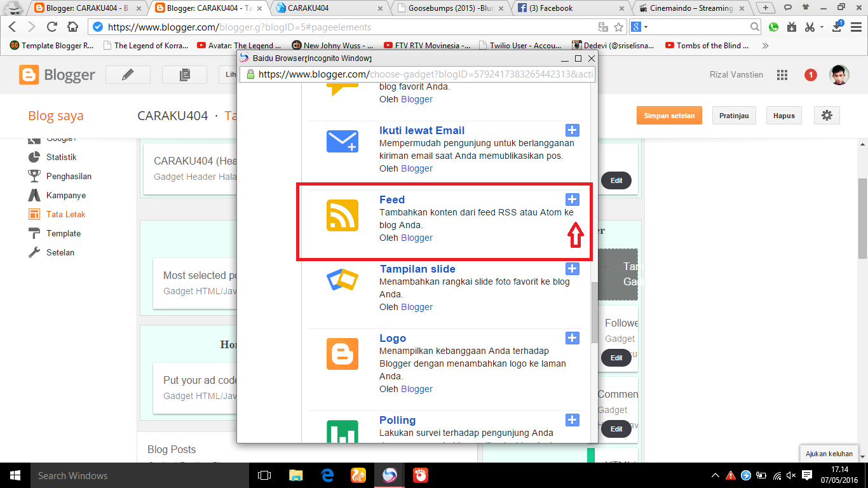Preview the blog with the Pratinjau button

tap(734, 115)
